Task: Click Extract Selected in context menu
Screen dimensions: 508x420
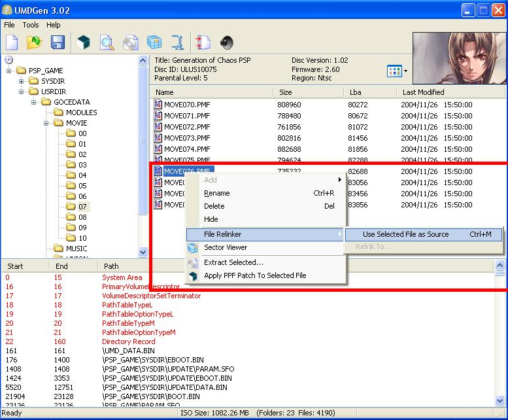Action: click(x=233, y=262)
